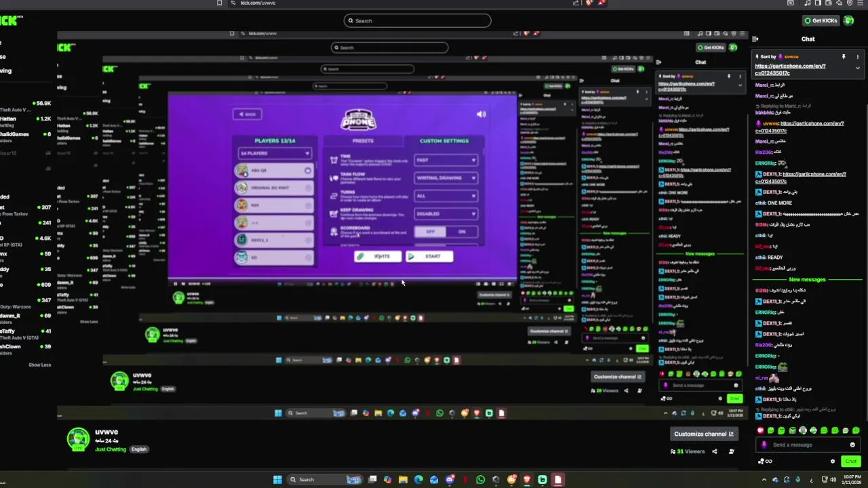Click the New messages divider in the main chat

pyautogui.click(x=807, y=279)
